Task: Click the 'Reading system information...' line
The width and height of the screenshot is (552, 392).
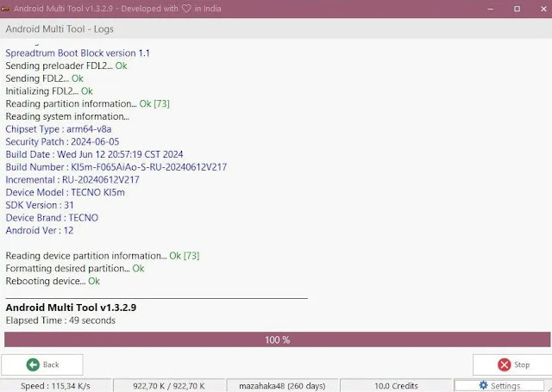Action: pyautogui.click(x=67, y=116)
